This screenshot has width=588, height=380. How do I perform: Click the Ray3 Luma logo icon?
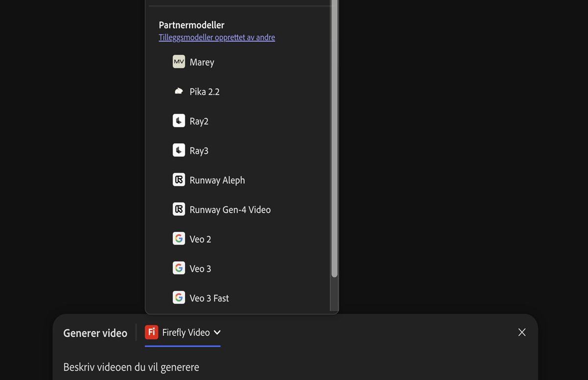(x=179, y=150)
